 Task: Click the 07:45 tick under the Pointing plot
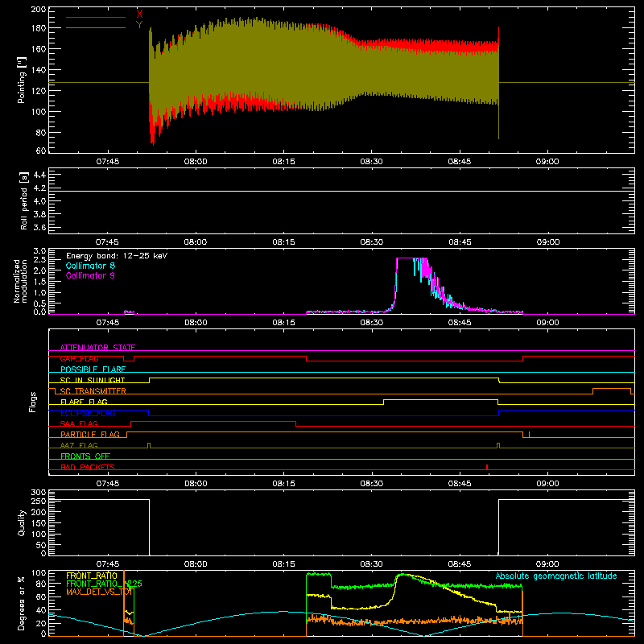point(108,162)
